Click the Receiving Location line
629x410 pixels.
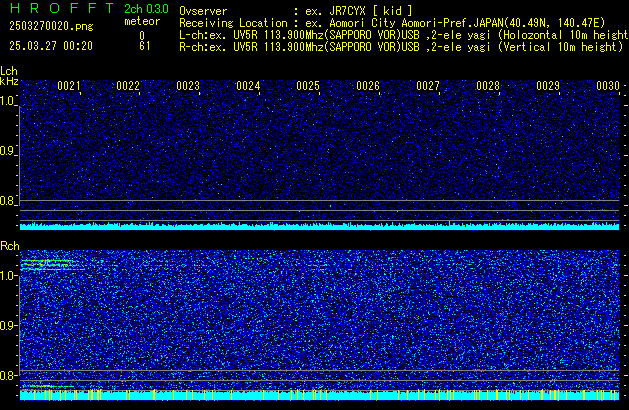tap(392, 23)
